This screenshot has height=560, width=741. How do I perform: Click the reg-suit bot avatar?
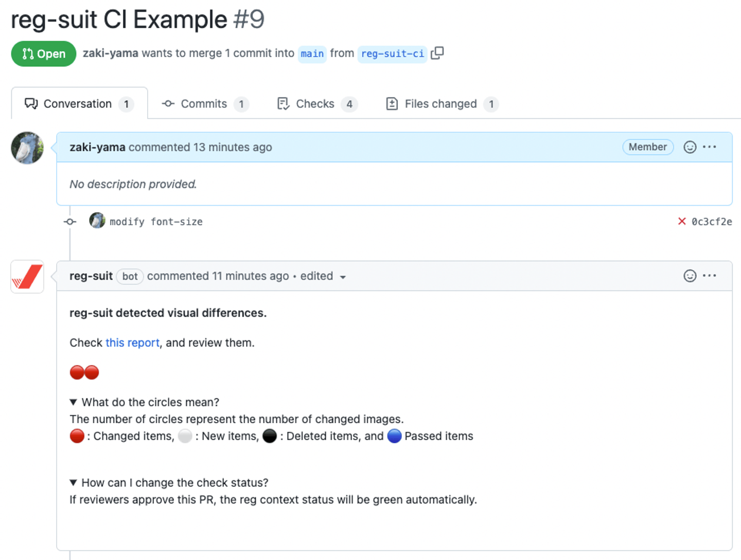click(x=27, y=277)
